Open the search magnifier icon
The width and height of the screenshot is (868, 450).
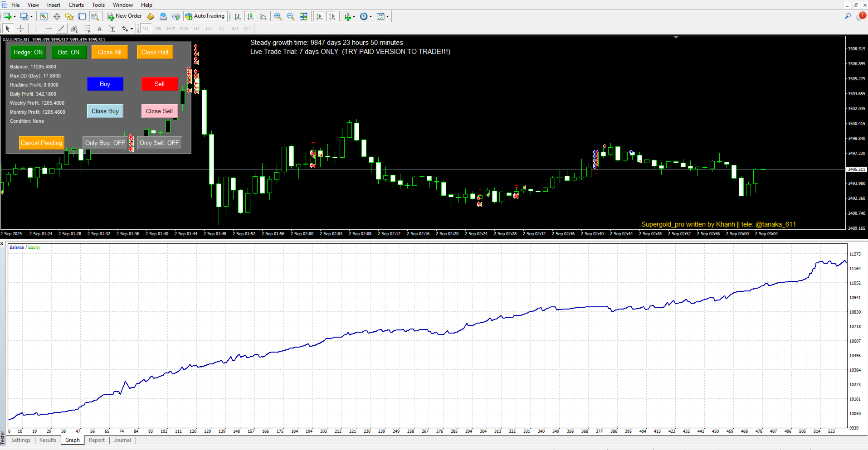click(848, 16)
